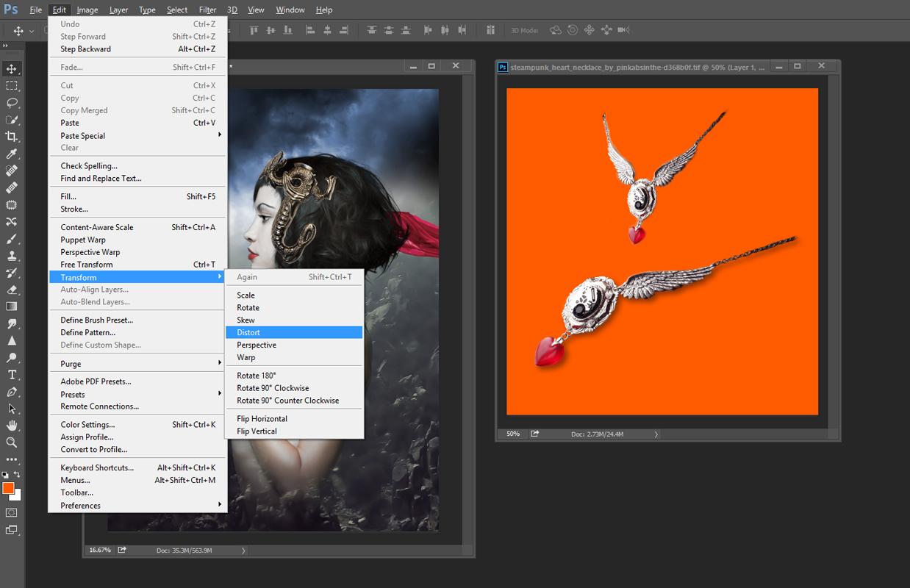Select the Lasso tool
The width and height of the screenshot is (910, 588).
click(12, 103)
